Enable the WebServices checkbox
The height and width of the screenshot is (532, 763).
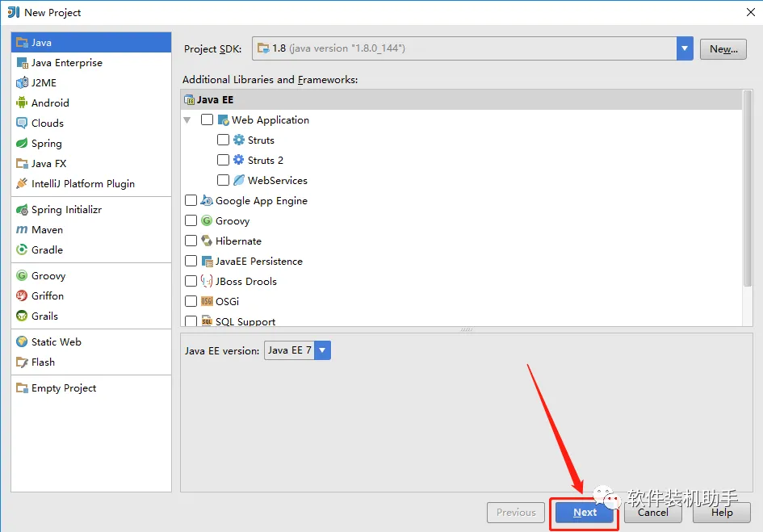coord(223,180)
